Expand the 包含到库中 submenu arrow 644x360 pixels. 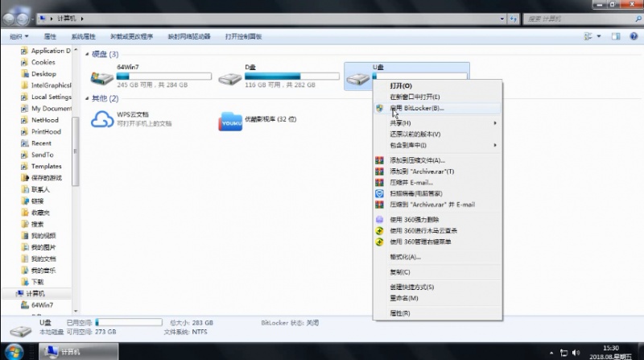coord(495,145)
